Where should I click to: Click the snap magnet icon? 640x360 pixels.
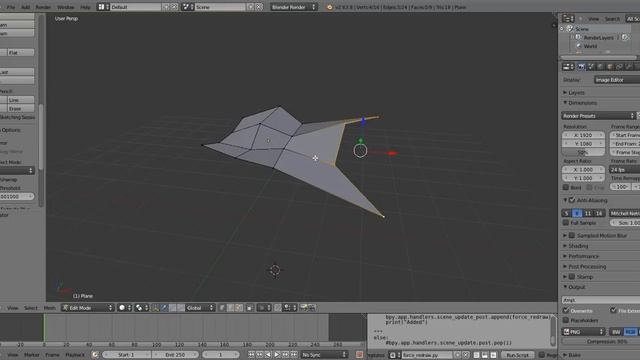278,308
